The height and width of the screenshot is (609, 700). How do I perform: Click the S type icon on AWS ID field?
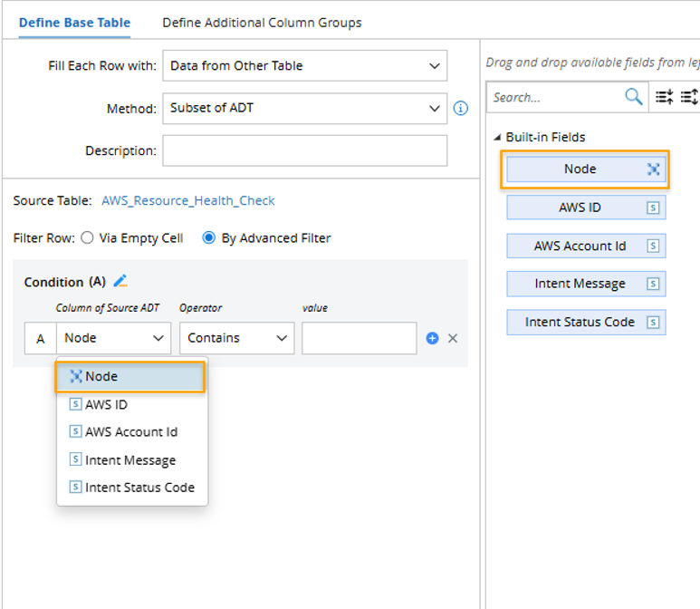pyautogui.click(x=652, y=208)
